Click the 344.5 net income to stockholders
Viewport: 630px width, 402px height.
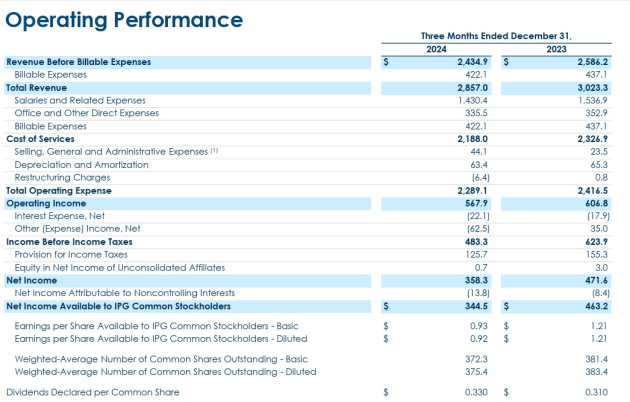(x=477, y=306)
